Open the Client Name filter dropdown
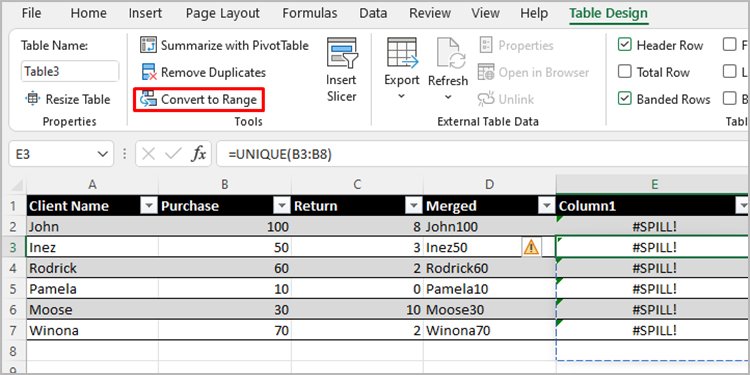Viewport: 750px width, 375px height. coord(149,206)
